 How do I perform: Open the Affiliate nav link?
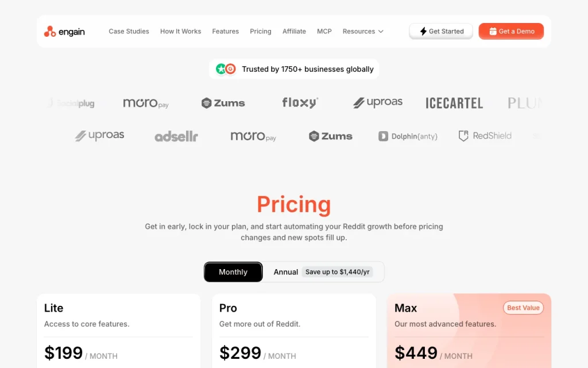[x=294, y=31]
